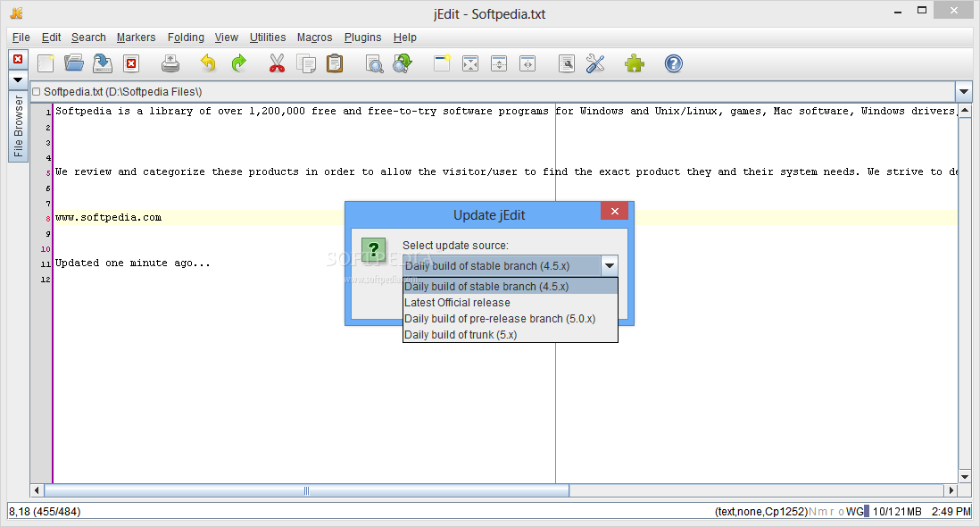Click the WG status bar flags

[854, 512]
